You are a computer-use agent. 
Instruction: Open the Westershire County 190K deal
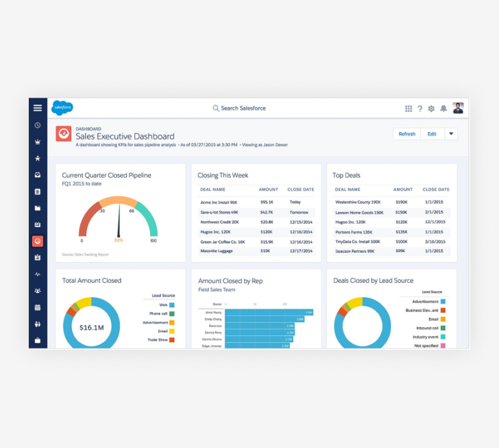click(358, 202)
